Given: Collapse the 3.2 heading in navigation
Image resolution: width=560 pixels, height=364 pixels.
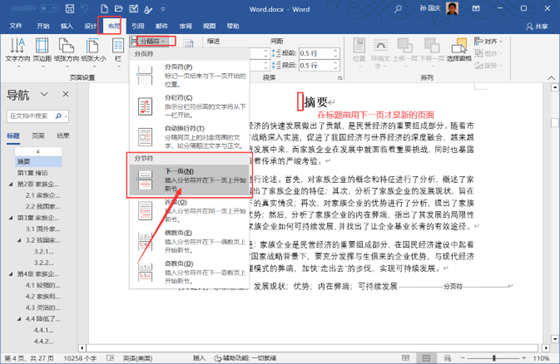Looking at the screenshot, I should [x=19, y=240].
